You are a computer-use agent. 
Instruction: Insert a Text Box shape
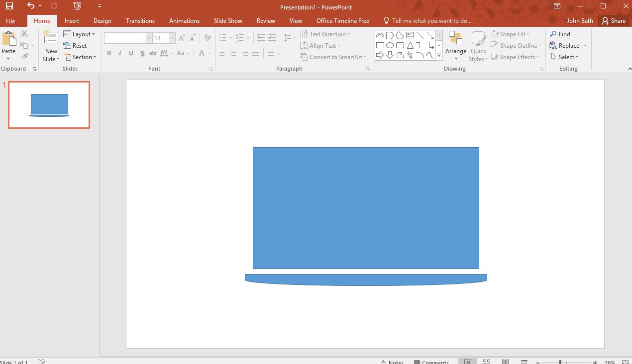click(x=410, y=34)
